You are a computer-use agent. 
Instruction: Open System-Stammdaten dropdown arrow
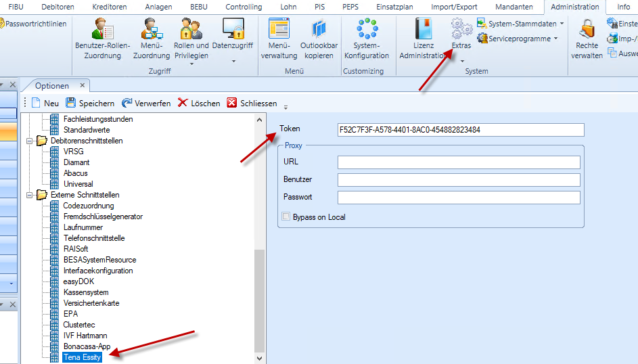pos(562,24)
